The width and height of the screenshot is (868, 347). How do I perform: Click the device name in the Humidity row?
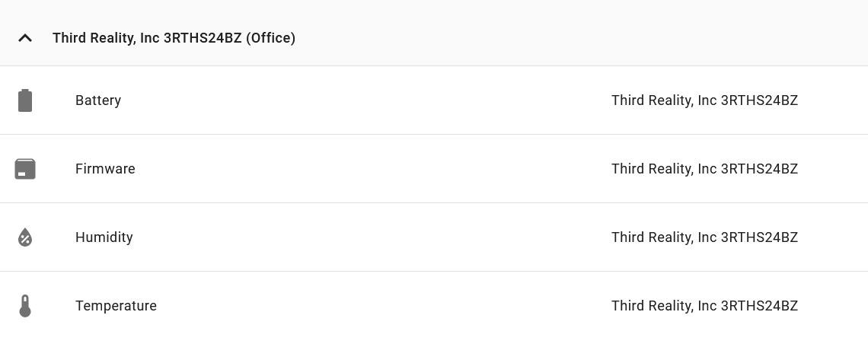pos(704,237)
